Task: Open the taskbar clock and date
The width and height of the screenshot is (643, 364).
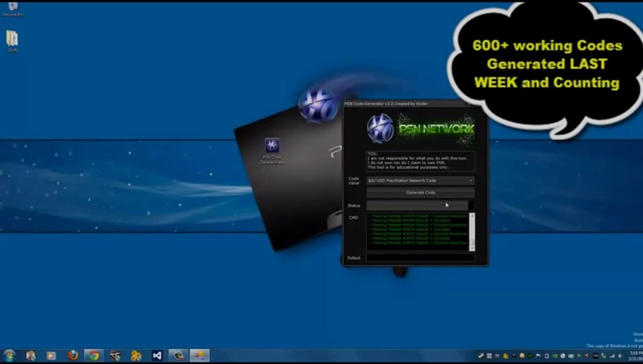Action: coord(635,356)
